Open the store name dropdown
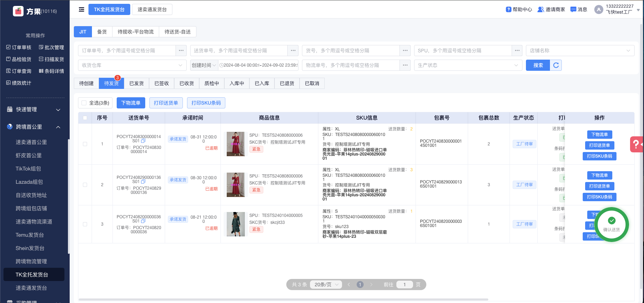This screenshot has height=303, width=644. [580, 51]
